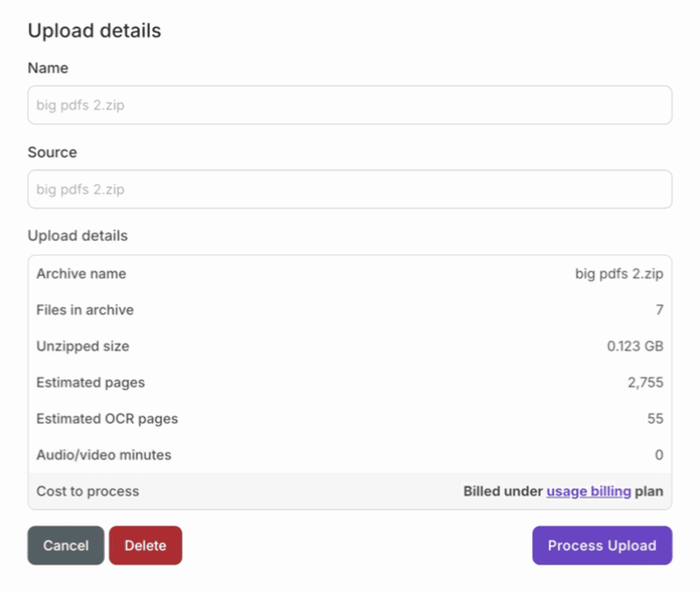
Task: Click the Audio/video minutes label
Action: [104, 455]
